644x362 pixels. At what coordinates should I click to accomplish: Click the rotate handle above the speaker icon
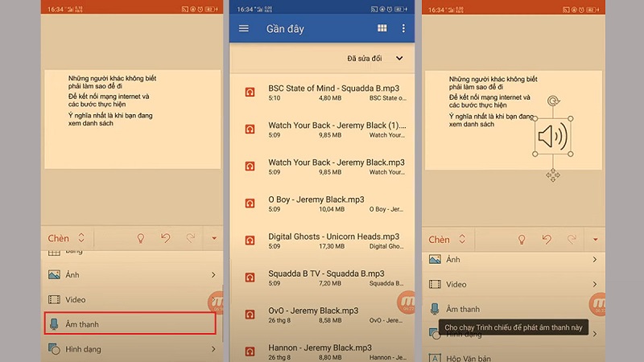click(552, 101)
